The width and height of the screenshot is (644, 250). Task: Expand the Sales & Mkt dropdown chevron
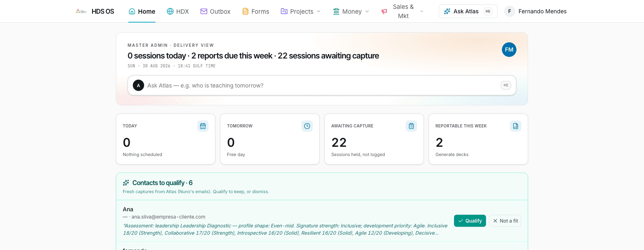coord(422,11)
